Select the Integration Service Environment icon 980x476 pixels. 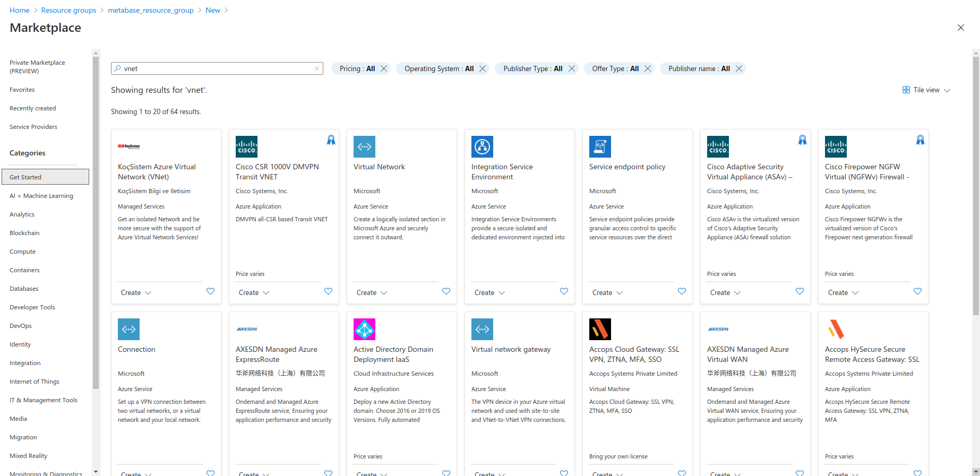pos(482,146)
